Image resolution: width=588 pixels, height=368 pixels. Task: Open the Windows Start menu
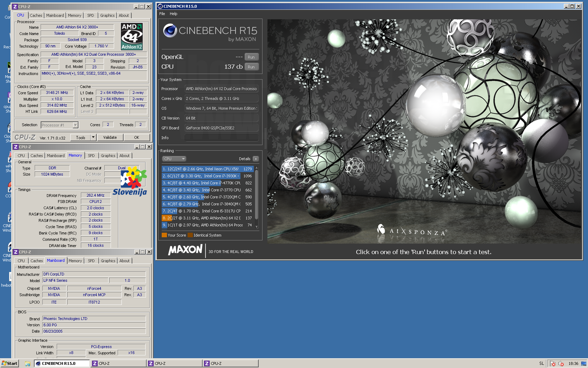point(9,363)
